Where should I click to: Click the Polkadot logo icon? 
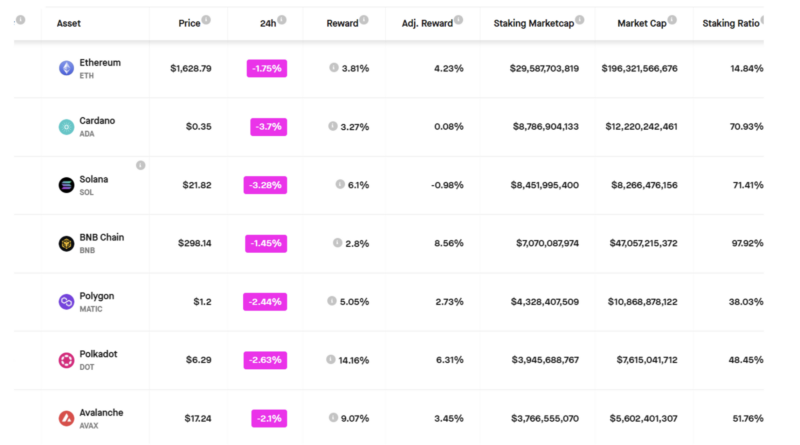pos(66,360)
